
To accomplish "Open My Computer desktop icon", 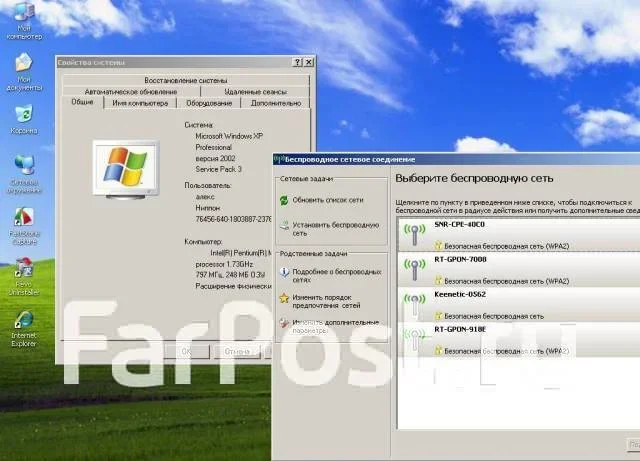I will 24,20.
